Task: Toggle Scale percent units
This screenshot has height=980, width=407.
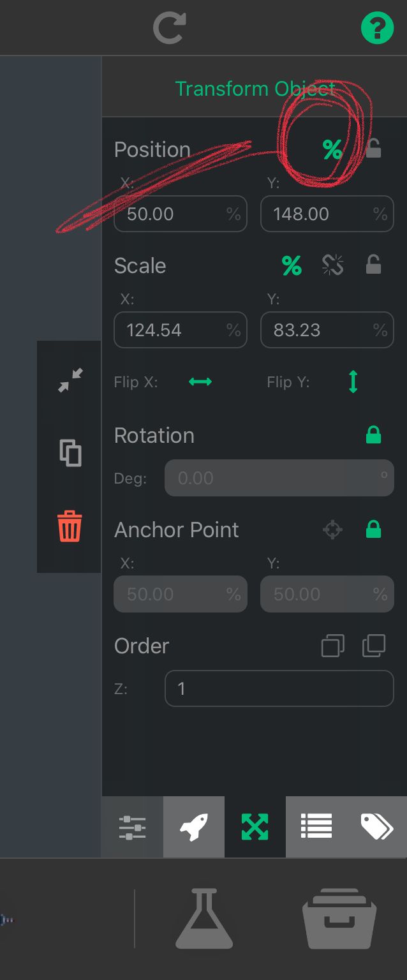Action: pos(292,265)
